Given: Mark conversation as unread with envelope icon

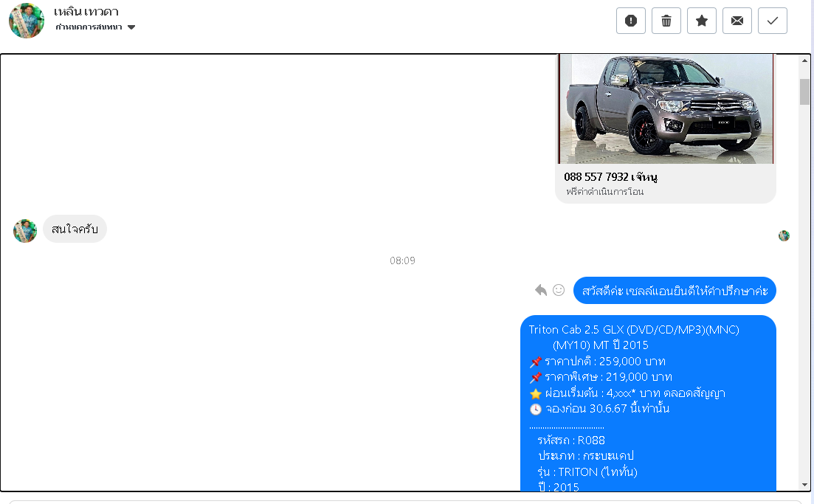Looking at the screenshot, I should [737, 21].
